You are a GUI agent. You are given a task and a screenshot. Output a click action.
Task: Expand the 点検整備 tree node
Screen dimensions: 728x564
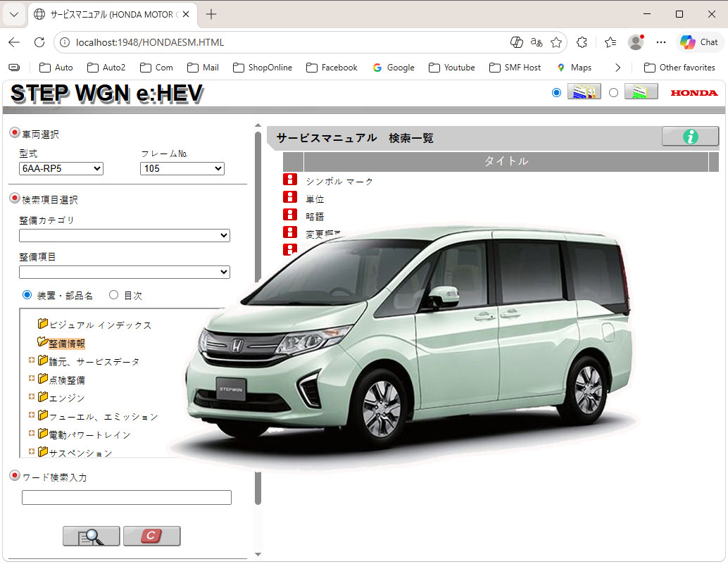(x=32, y=378)
